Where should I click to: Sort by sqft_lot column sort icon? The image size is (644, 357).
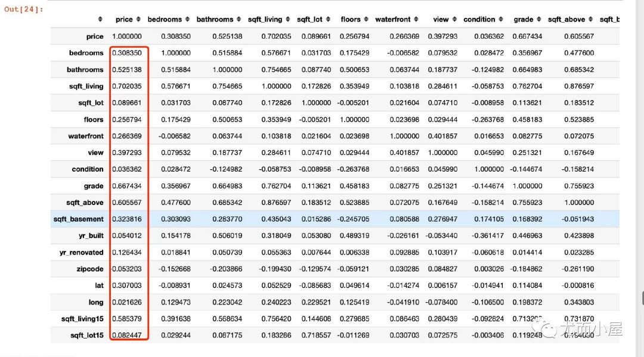pyautogui.click(x=328, y=19)
